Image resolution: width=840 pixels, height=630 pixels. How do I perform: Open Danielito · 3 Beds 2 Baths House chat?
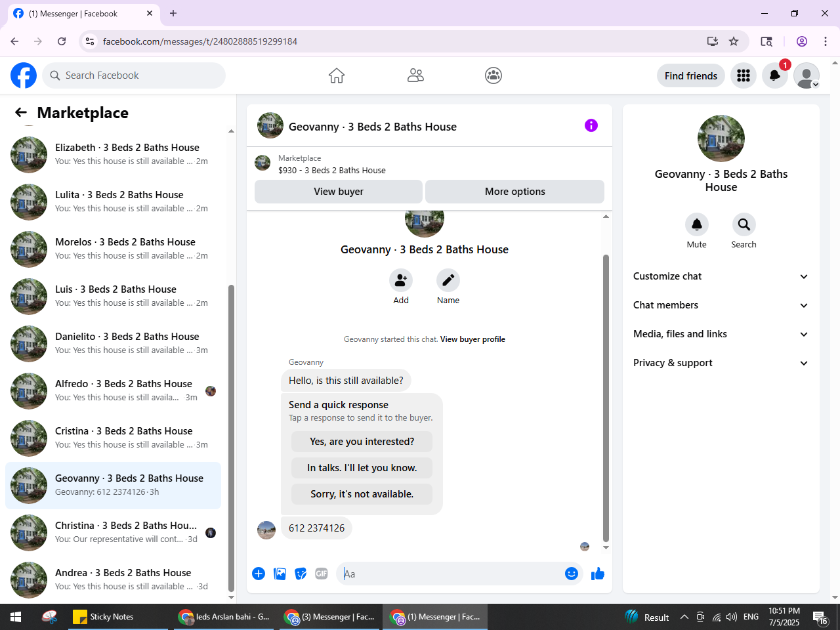click(x=113, y=344)
